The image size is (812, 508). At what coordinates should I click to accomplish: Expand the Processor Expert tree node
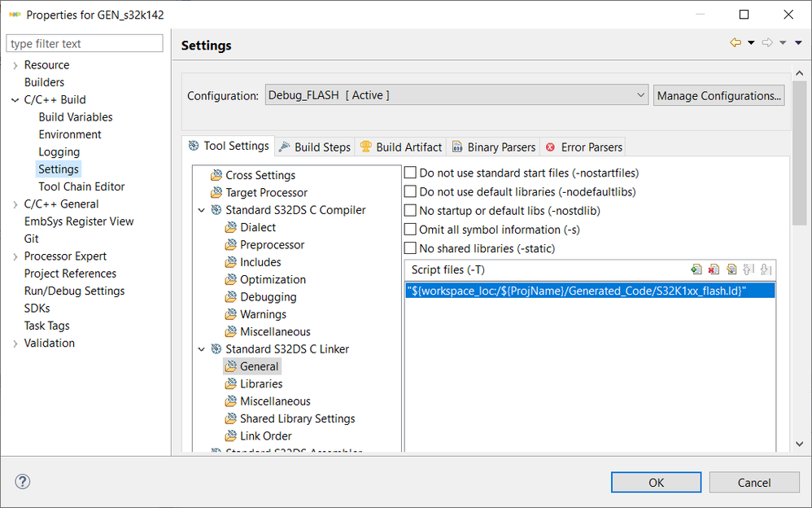tap(15, 256)
